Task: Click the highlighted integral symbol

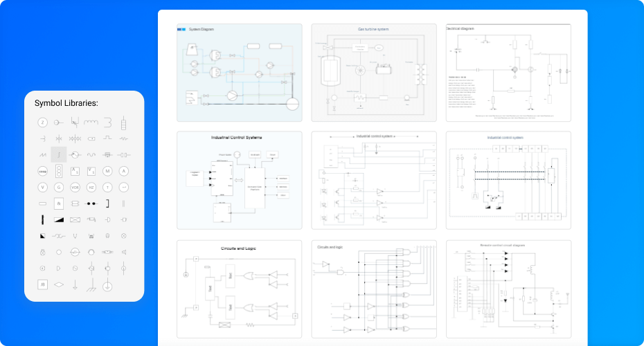Action: click(59, 155)
